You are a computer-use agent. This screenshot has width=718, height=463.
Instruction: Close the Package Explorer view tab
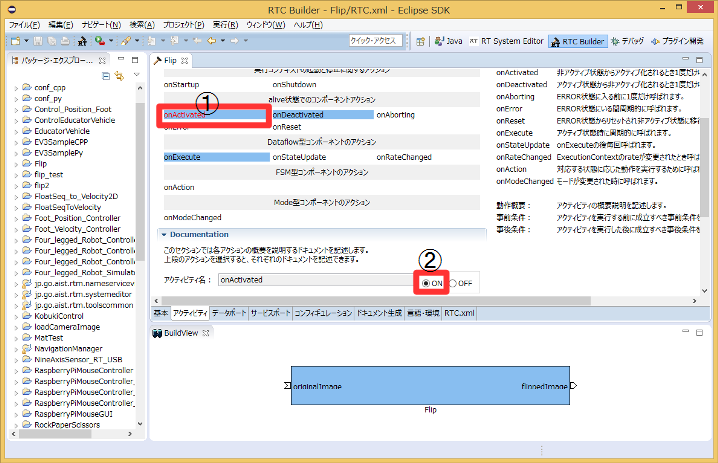(102, 60)
